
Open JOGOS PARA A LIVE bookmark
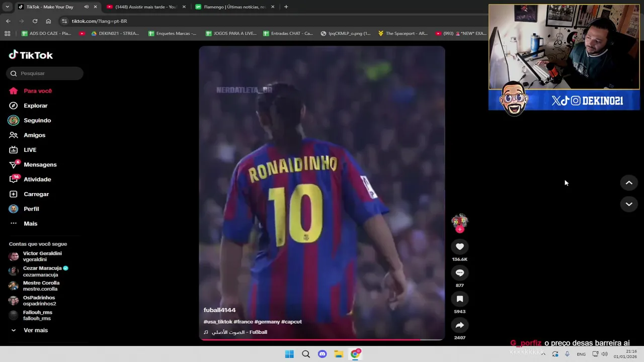click(230, 33)
